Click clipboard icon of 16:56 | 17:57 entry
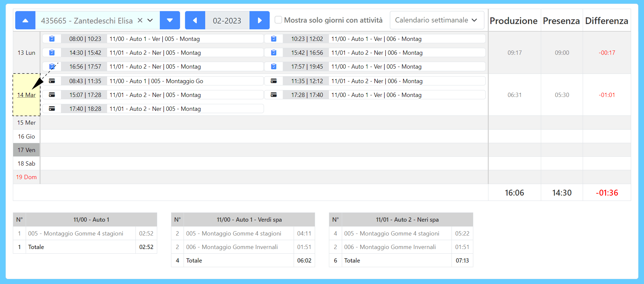Screen dimensions: 644x284 pyautogui.click(x=52, y=67)
